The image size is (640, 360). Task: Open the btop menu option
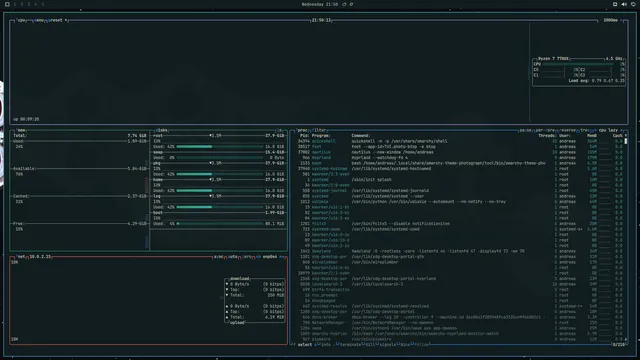(x=39, y=20)
